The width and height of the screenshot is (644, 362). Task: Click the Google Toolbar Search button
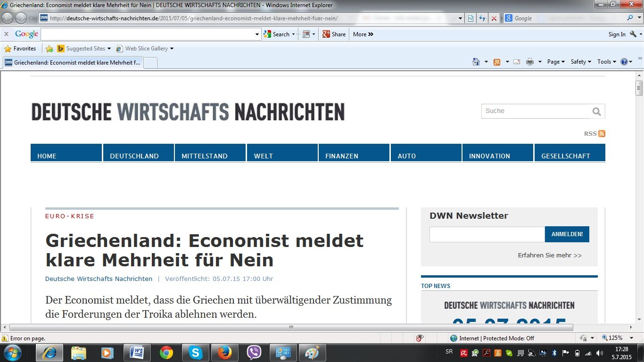(277, 34)
